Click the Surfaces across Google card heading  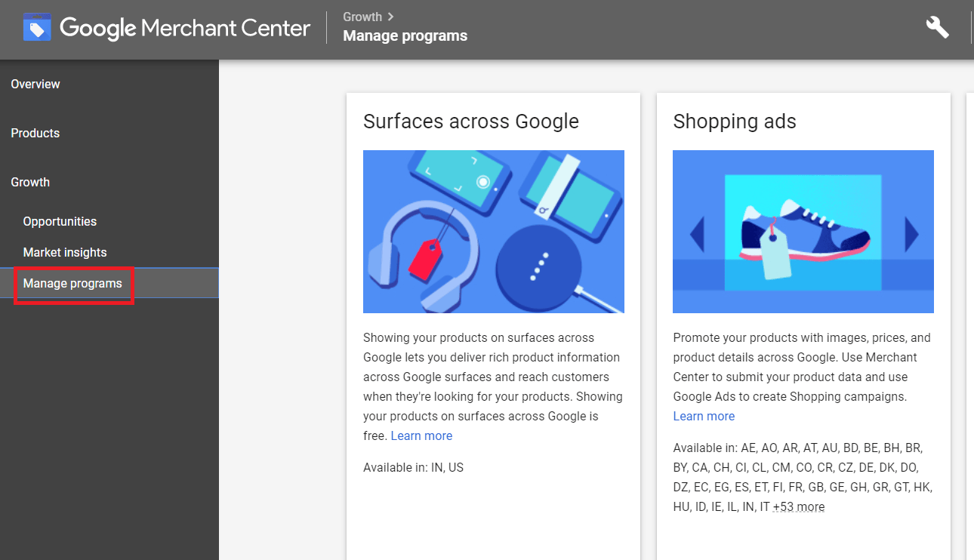471,122
